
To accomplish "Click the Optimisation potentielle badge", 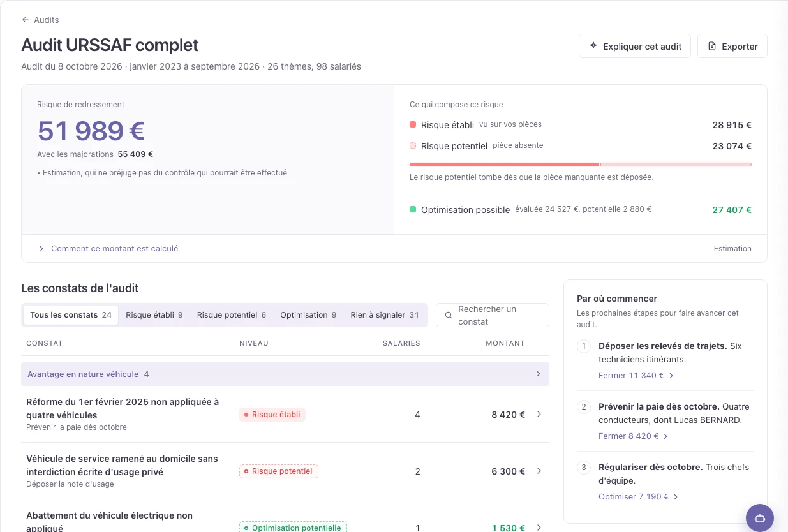I will click(293, 528).
